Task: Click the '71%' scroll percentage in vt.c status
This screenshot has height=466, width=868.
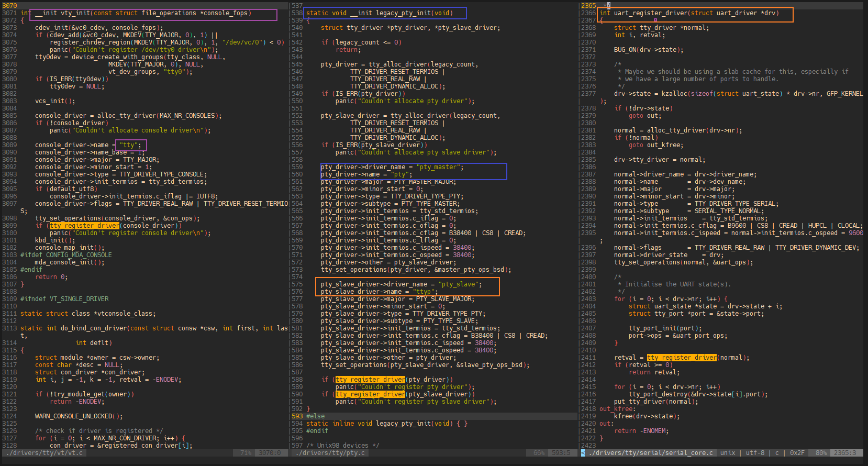Action: (x=246, y=453)
